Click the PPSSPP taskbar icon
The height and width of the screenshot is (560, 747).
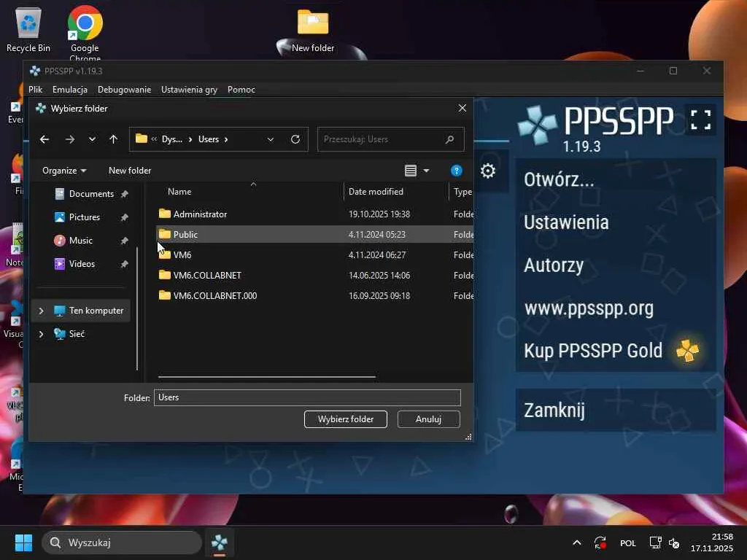pyautogui.click(x=219, y=542)
